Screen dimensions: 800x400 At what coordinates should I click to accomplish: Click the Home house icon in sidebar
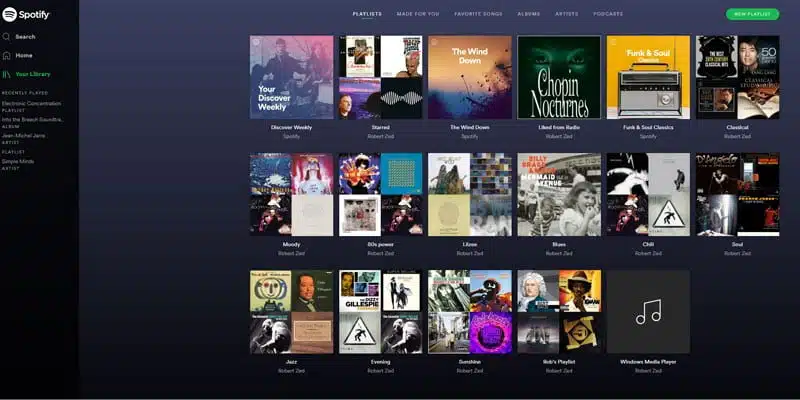tap(7, 55)
